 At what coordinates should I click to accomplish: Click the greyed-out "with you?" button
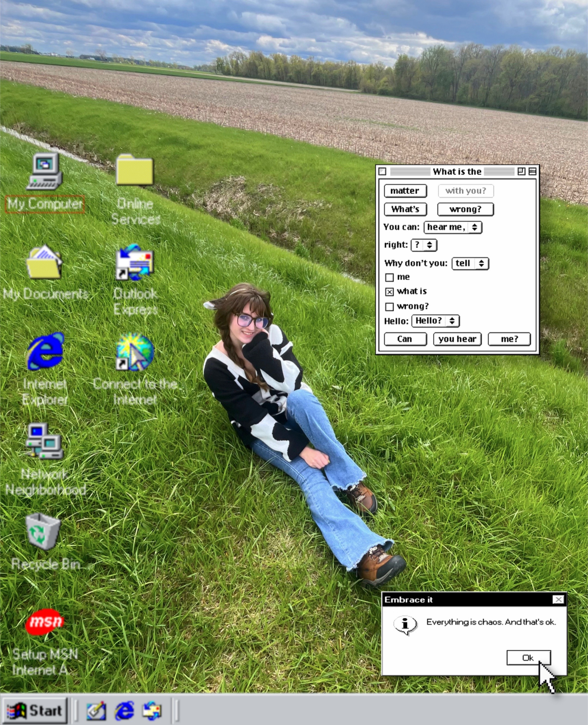(466, 191)
